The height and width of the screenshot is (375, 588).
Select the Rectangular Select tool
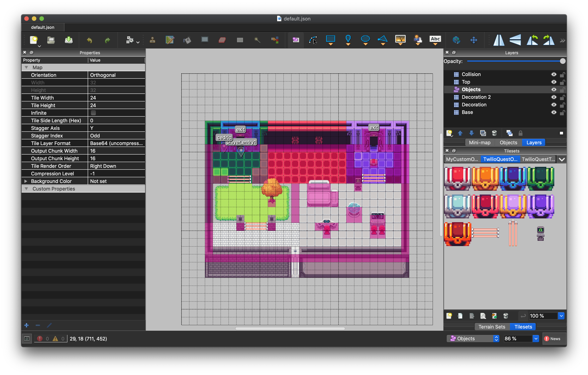[x=240, y=40]
